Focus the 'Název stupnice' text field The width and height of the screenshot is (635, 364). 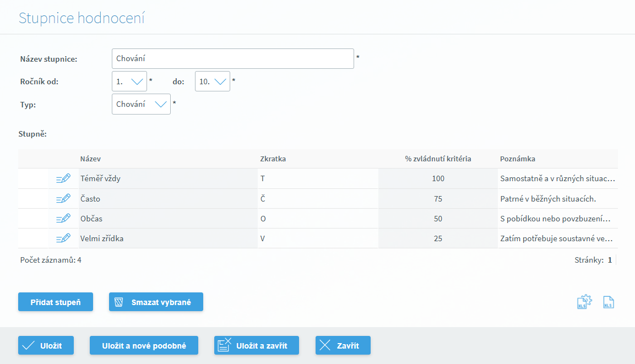232,58
